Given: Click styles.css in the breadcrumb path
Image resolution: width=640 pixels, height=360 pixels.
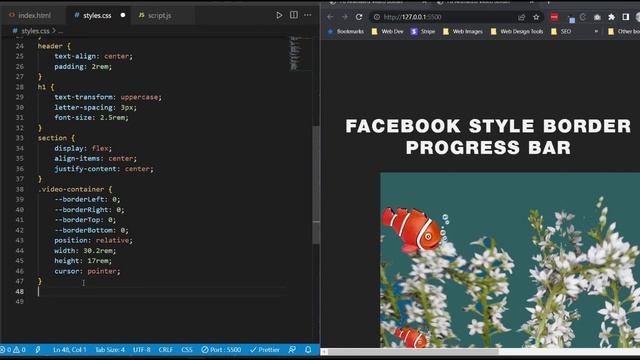Looking at the screenshot, I should pos(35,31).
